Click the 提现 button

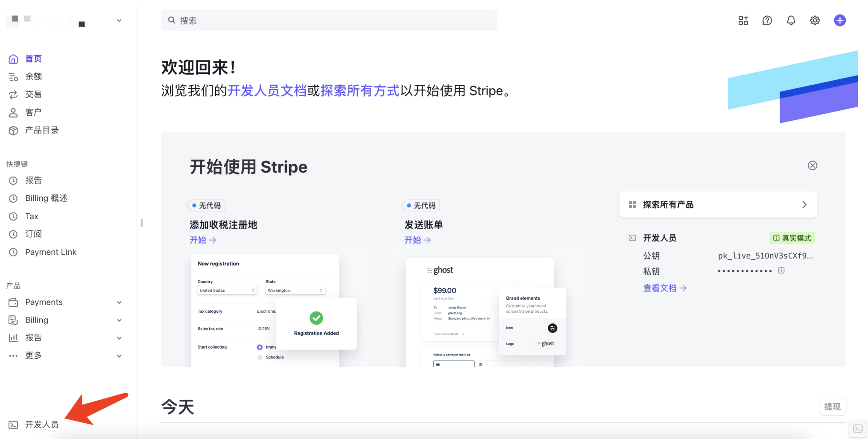[x=832, y=407]
